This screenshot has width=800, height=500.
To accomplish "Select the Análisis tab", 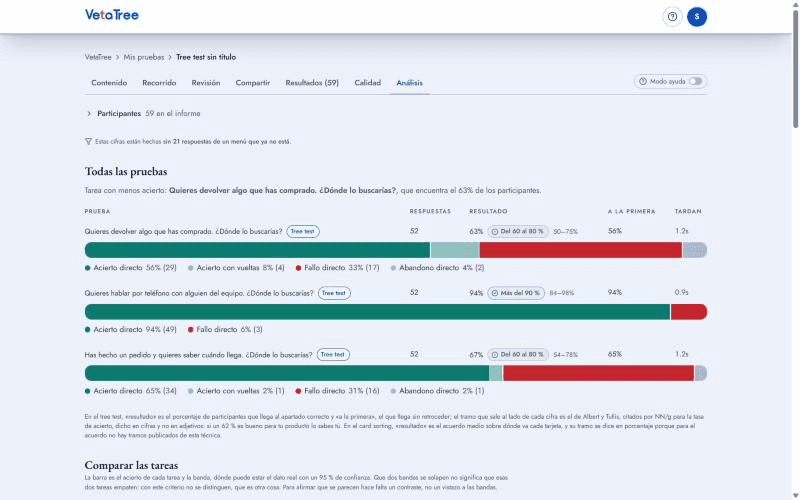I will coord(409,83).
